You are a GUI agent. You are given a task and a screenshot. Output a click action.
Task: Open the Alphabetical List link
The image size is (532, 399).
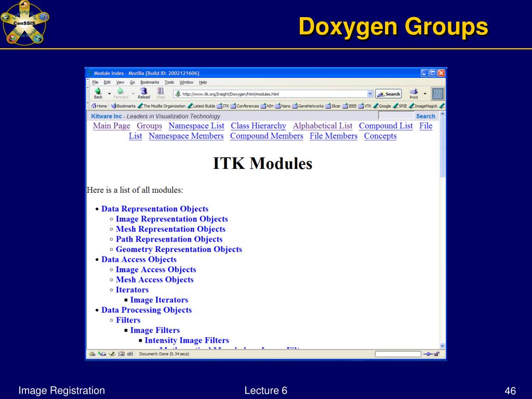323,126
